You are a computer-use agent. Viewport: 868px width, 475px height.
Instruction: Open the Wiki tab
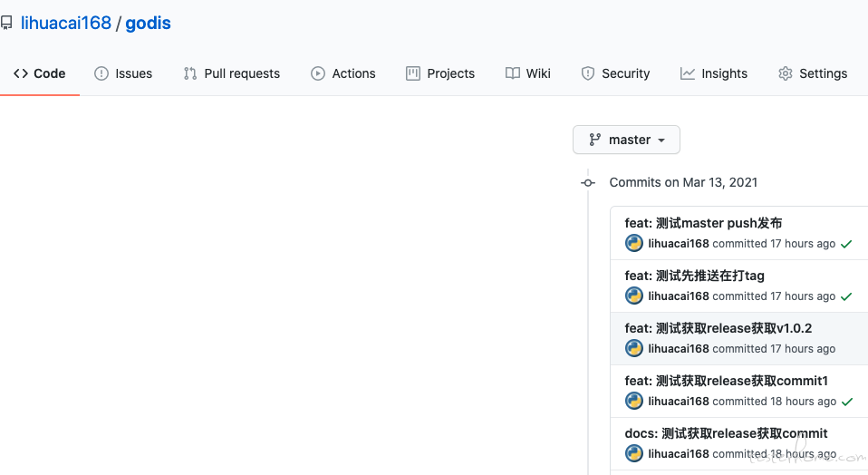[x=528, y=73]
